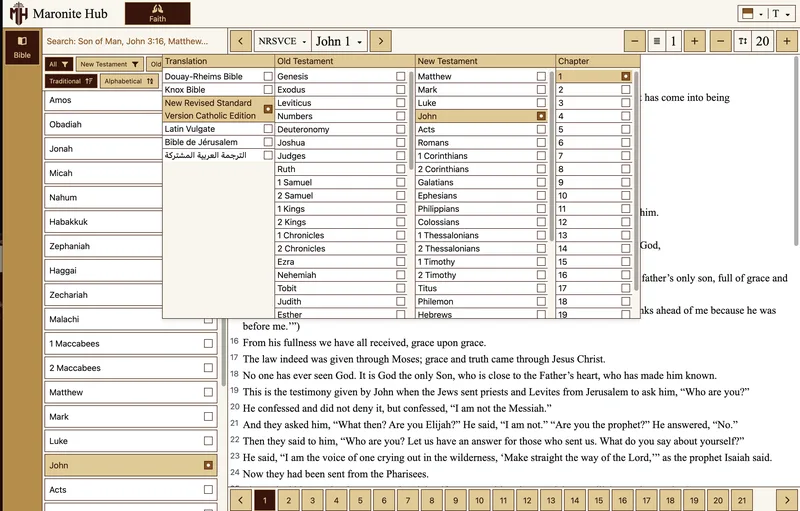Screen dimensions: 800x511
Task: Select Habakkuk in left book list
Action: click(x=131, y=222)
